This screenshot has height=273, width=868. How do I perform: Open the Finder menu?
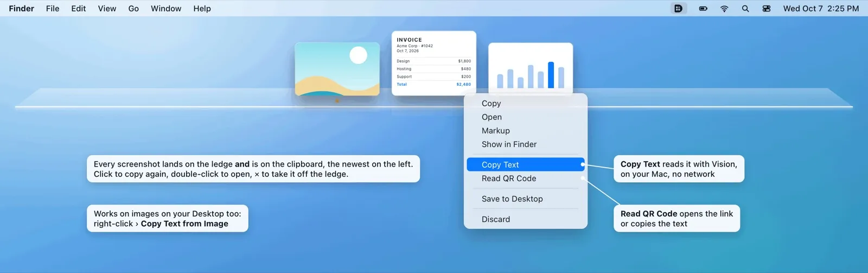click(x=22, y=9)
